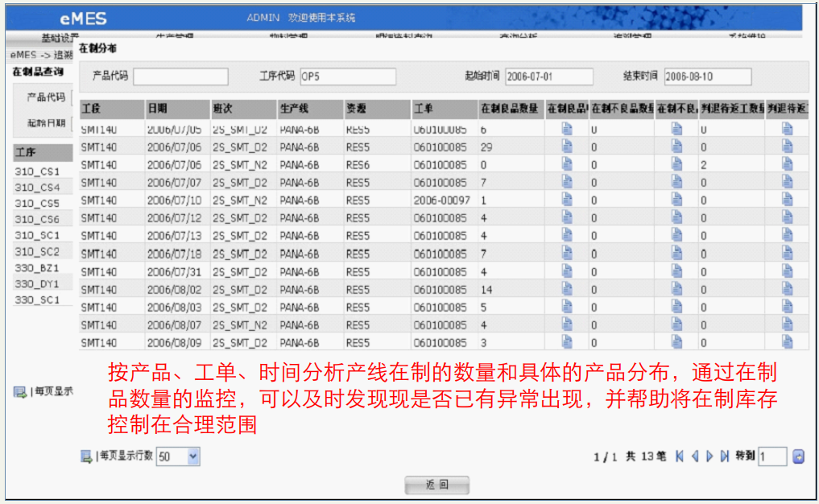Image resolution: width=819 pixels, height=504 pixels.
Task: Click the go icon next to 转到 field
Action: coord(798,456)
